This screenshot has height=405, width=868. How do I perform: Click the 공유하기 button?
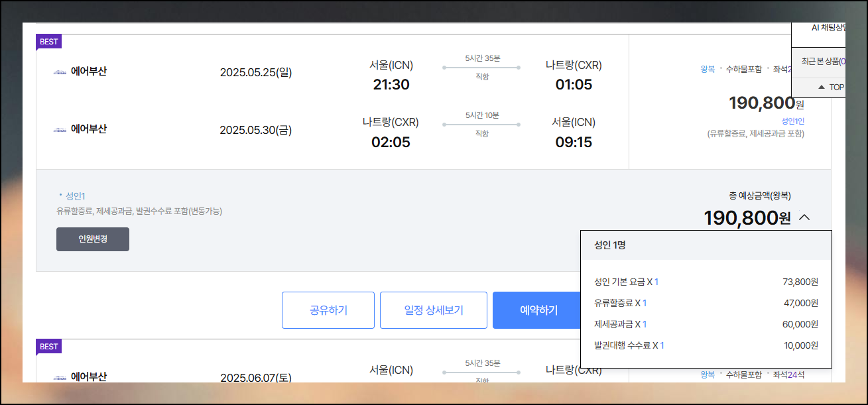(x=328, y=310)
